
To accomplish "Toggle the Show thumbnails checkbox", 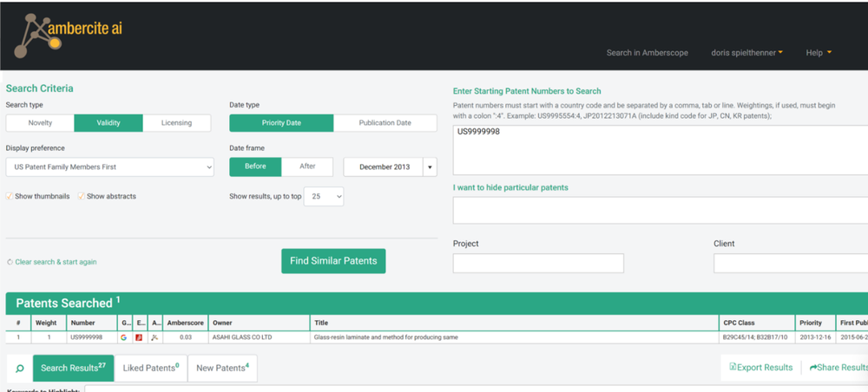I will coord(10,196).
